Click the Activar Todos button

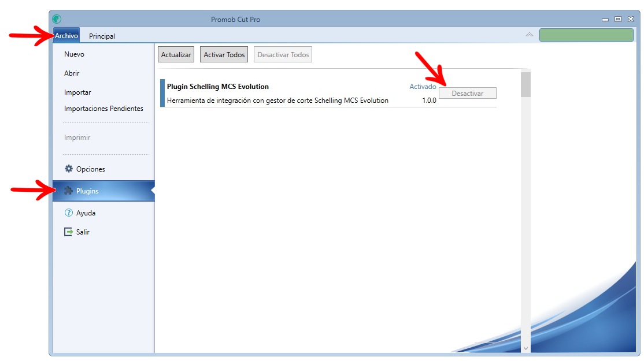tap(224, 54)
